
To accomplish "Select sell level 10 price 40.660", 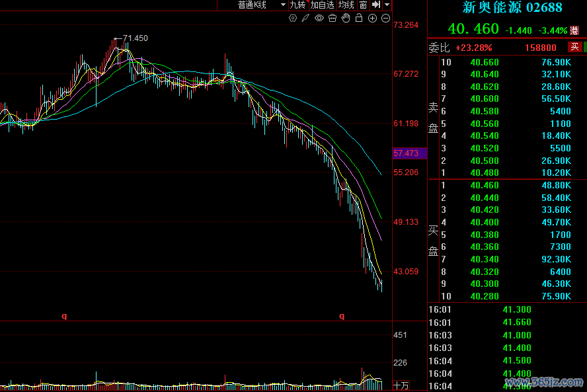I will pyautogui.click(x=485, y=62).
